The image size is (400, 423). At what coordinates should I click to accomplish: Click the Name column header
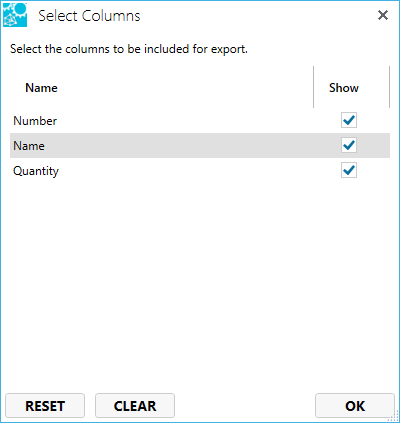click(41, 88)
